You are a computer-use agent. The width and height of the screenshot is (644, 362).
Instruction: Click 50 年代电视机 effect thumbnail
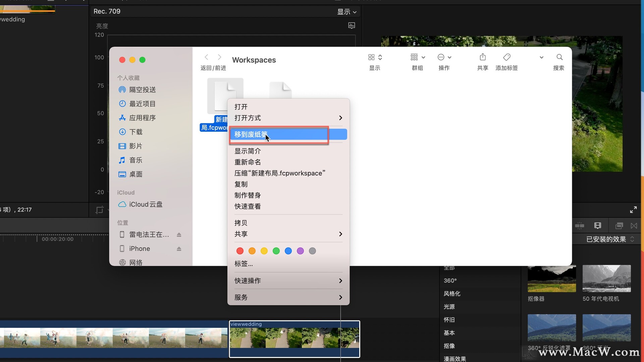[607, 279]
